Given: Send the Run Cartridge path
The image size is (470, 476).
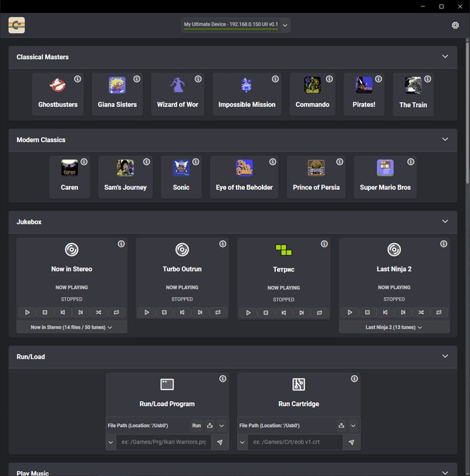Looking at the screenshot, I should coord(351,442).
